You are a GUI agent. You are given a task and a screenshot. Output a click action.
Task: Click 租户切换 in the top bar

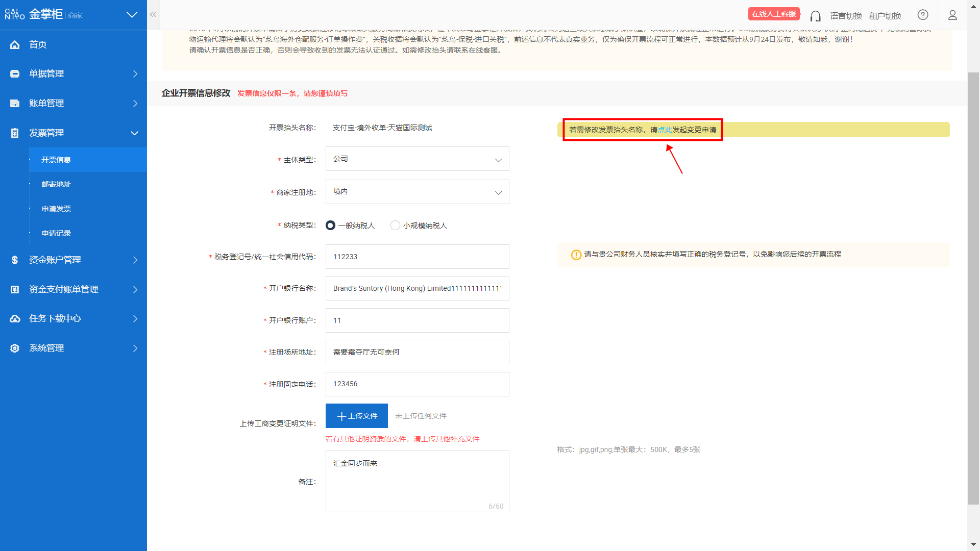(x=885, y=16)
